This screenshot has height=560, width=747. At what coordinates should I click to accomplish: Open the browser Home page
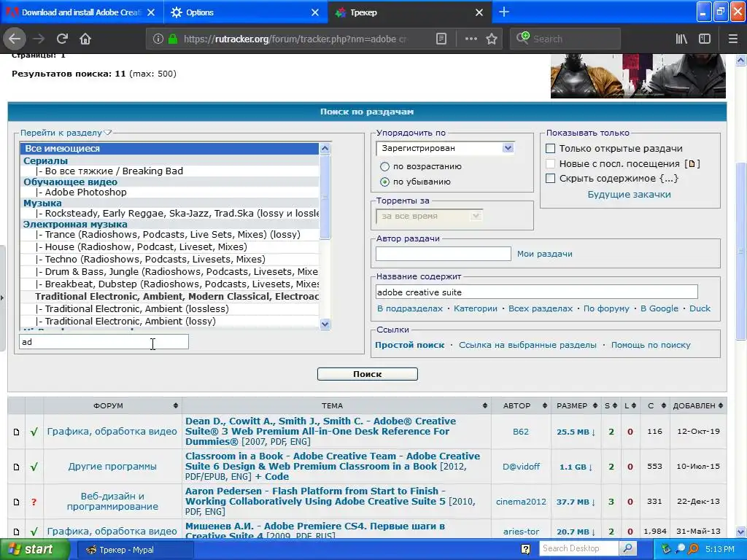pos(85,39)
